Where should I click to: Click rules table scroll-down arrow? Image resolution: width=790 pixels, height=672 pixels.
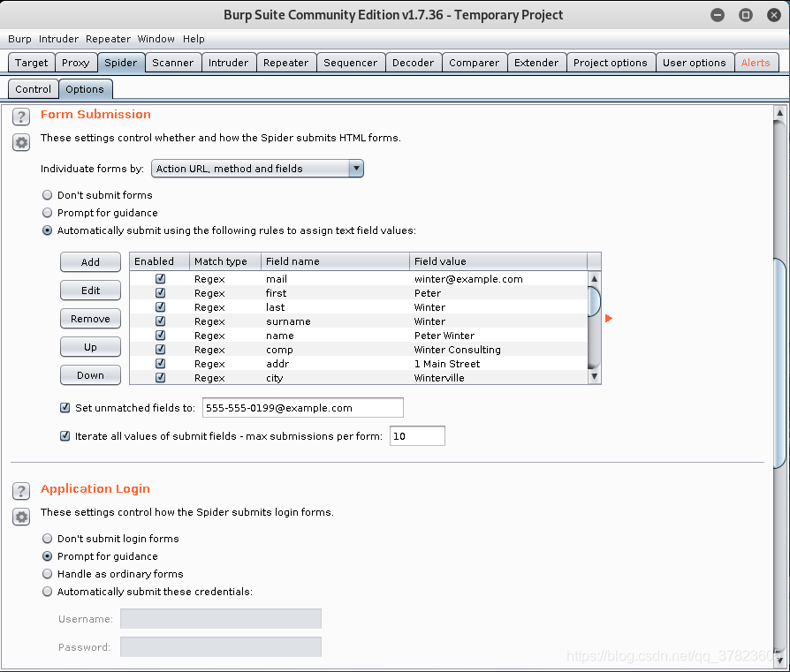[x=595, y=376]
